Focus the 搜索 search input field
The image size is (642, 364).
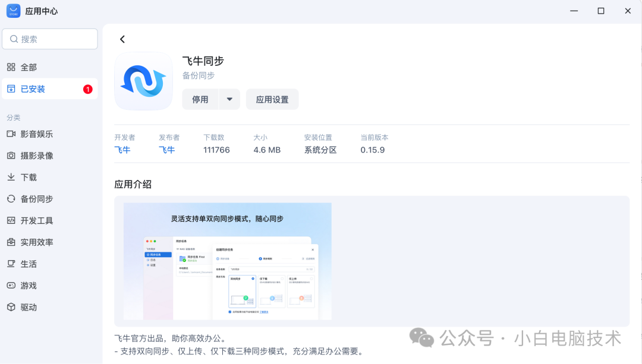[50, 39]
